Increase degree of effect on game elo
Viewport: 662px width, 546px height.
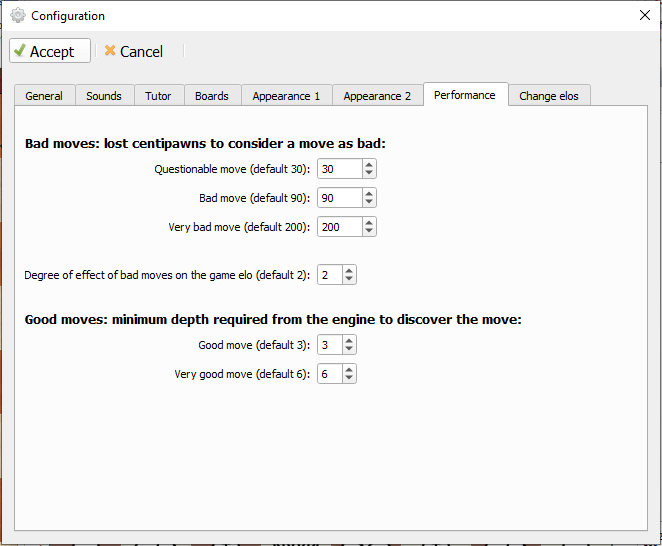349,271
